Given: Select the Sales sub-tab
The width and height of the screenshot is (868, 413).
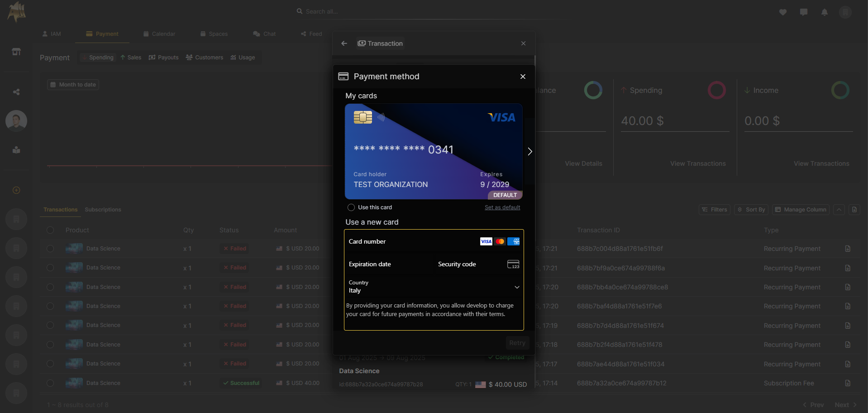Looking at the screenshot, I should (131, 58).
